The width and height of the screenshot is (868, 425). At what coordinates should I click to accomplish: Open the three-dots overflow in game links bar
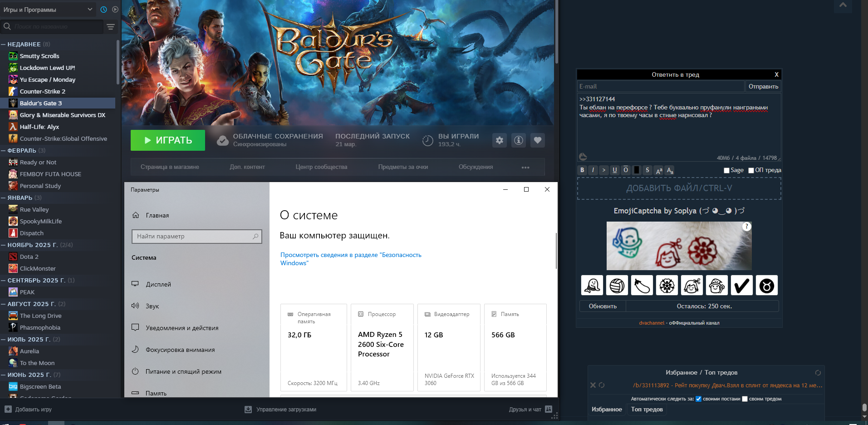pyautogui.click(x=525, y=168)
